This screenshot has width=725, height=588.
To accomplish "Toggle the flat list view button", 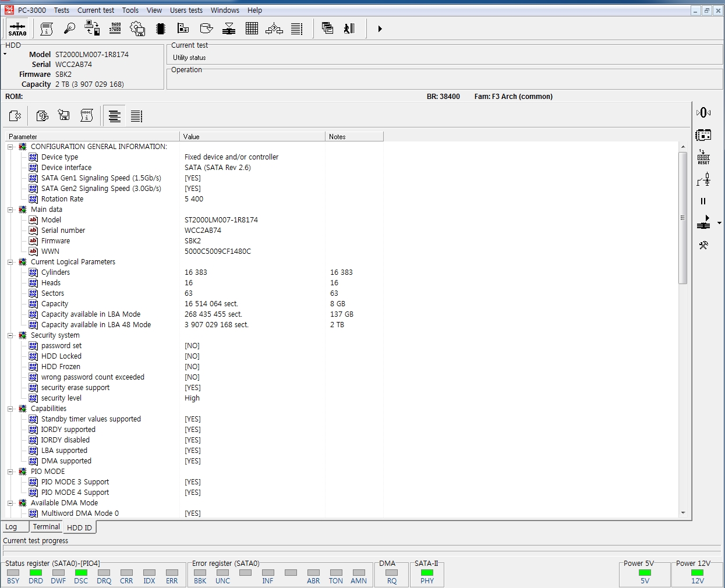I will (136, 116).
